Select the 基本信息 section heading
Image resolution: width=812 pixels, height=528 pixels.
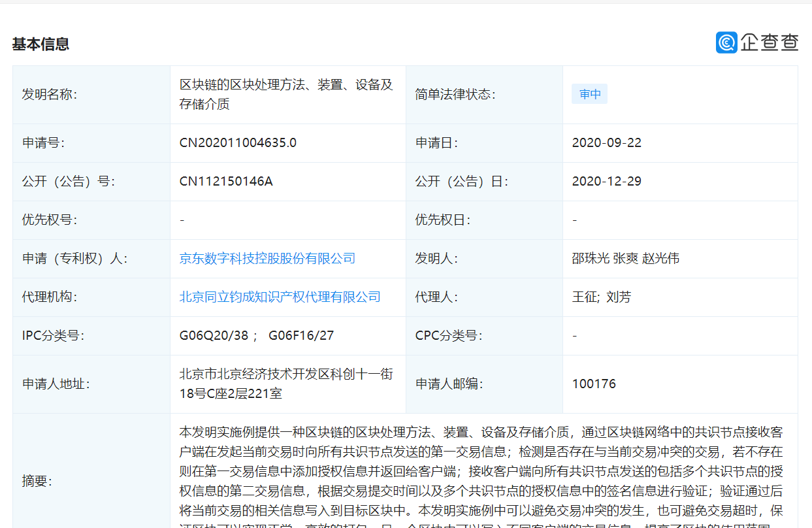tap(41, 44)
